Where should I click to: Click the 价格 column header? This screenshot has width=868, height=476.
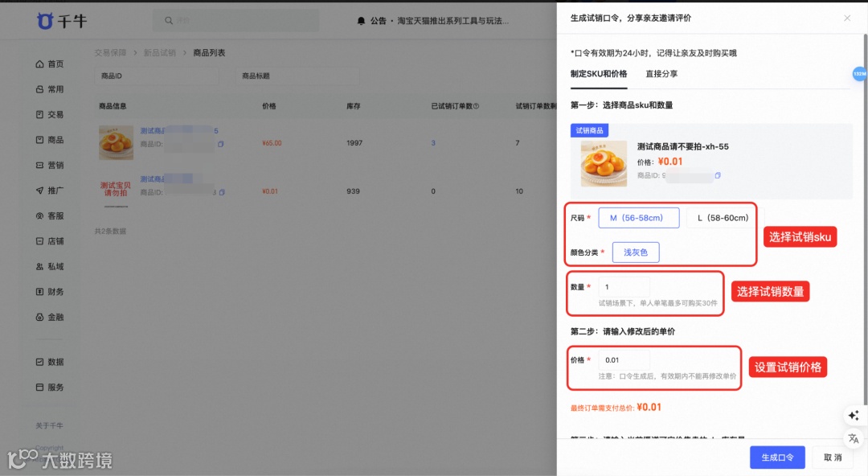point(269,106)
